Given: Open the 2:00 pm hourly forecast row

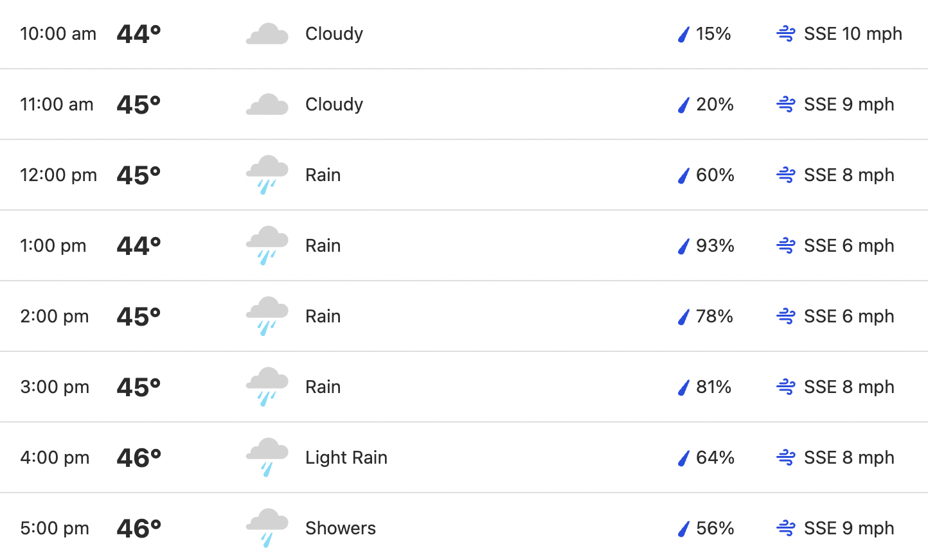Looking at the screenshot, I should pyautogui.click(x=464, y=316).
